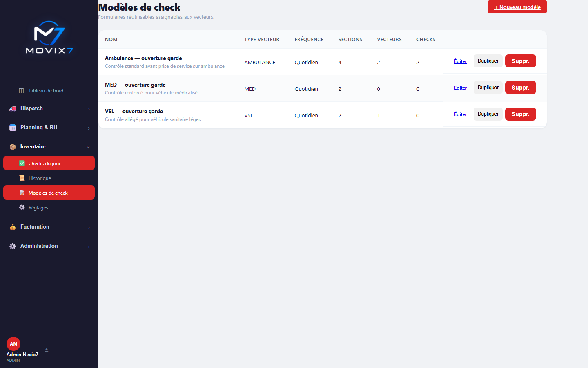This screenshot has height=368, width=588.
Task: Edit the Ambulance — ouverture garde model
Action: point(461,61)
